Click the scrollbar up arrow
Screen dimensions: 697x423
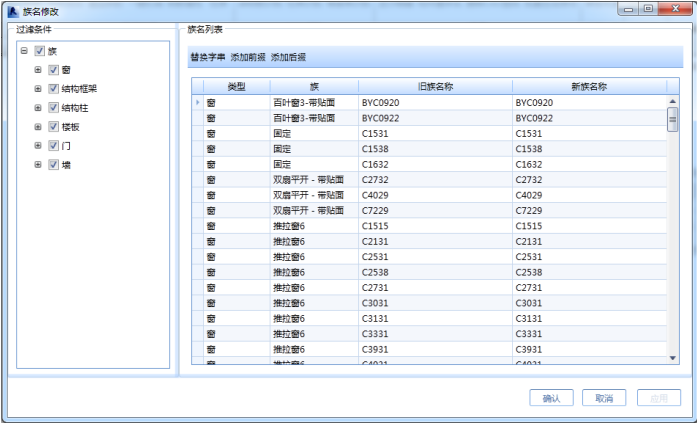(x=673, y=101)
